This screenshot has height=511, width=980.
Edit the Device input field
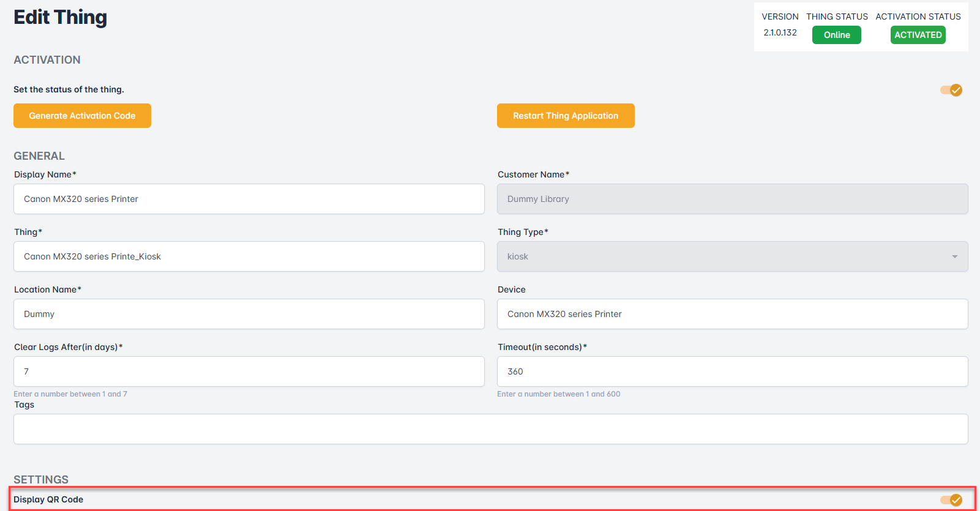pyautogui.click(x=732, y=314)
